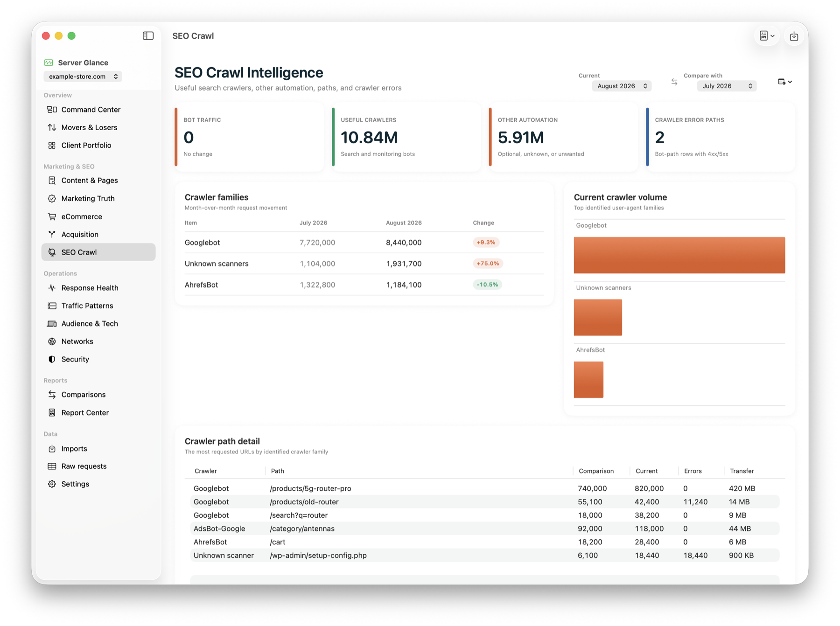
Task: Open the calendar options dropdown
Action: pyautogui.click(x=785, y=82)
